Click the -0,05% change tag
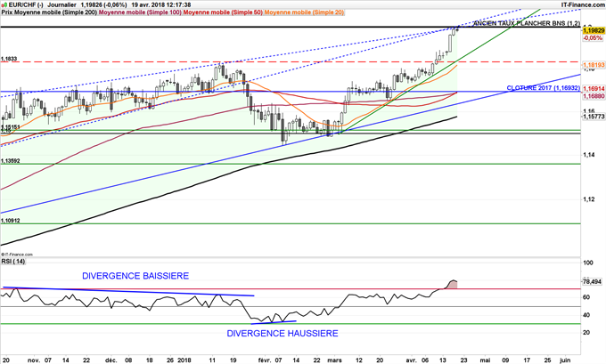 pos(592,38)
